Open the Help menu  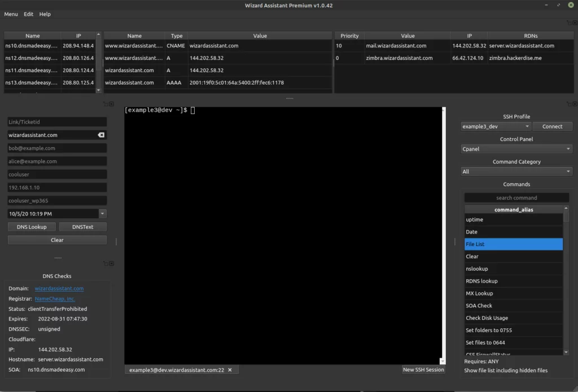tap(45, 14)
